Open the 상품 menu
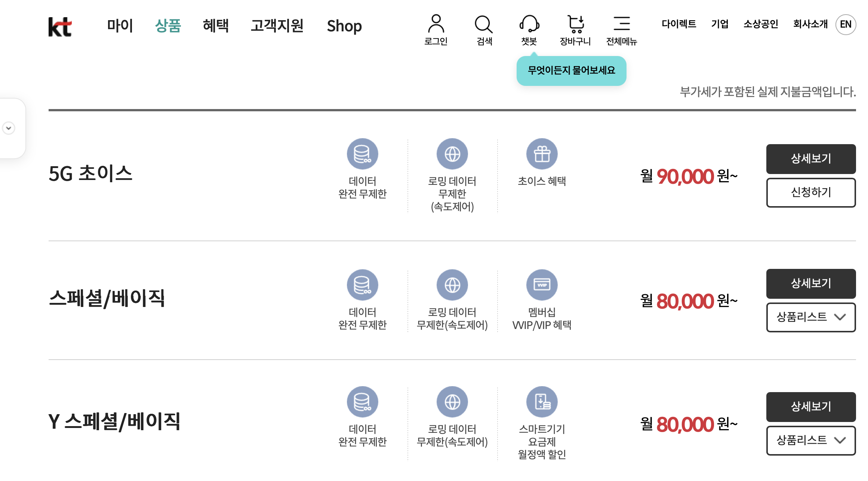The image size is (868, 481). 168,26
